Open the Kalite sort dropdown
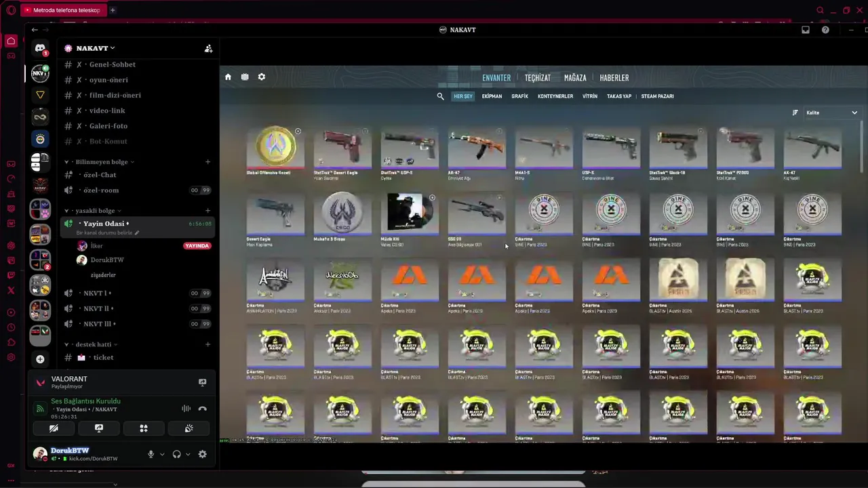This screenshot has width=868, height=488. 831,113
